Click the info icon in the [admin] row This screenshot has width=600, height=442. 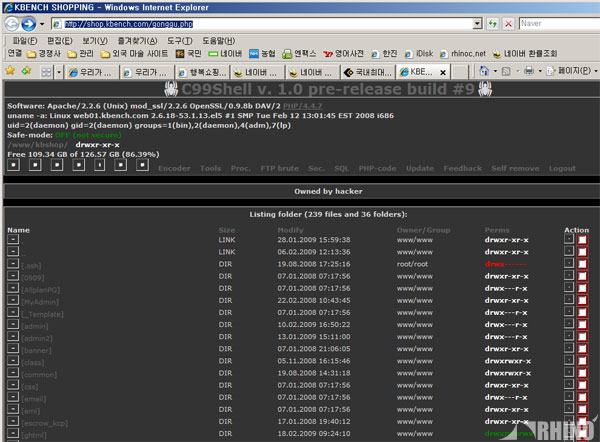point(569,325)
